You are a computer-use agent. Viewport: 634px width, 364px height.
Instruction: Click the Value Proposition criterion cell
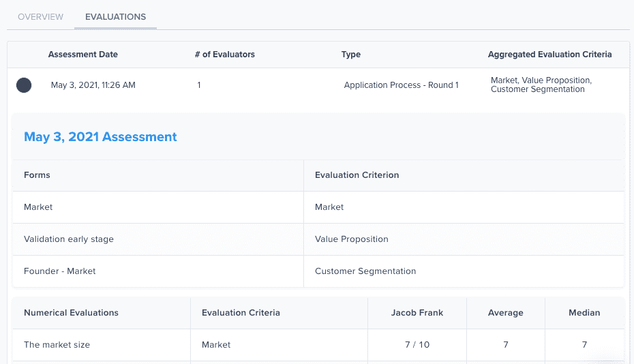(352, 239)
